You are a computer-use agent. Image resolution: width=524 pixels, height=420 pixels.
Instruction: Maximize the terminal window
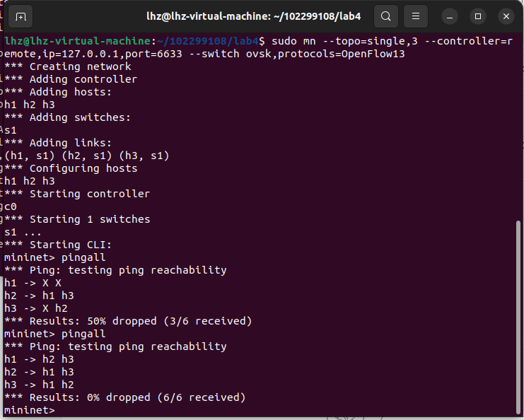478,16
